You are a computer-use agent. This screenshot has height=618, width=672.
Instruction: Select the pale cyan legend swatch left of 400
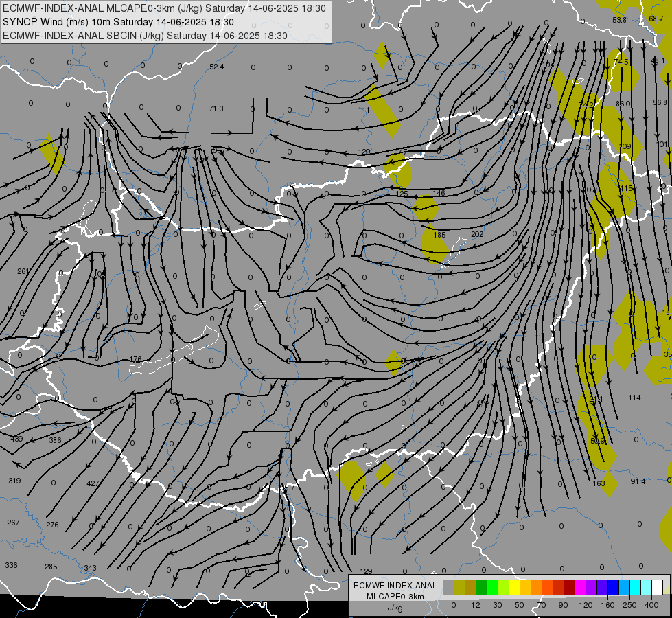tap(647, 588)
